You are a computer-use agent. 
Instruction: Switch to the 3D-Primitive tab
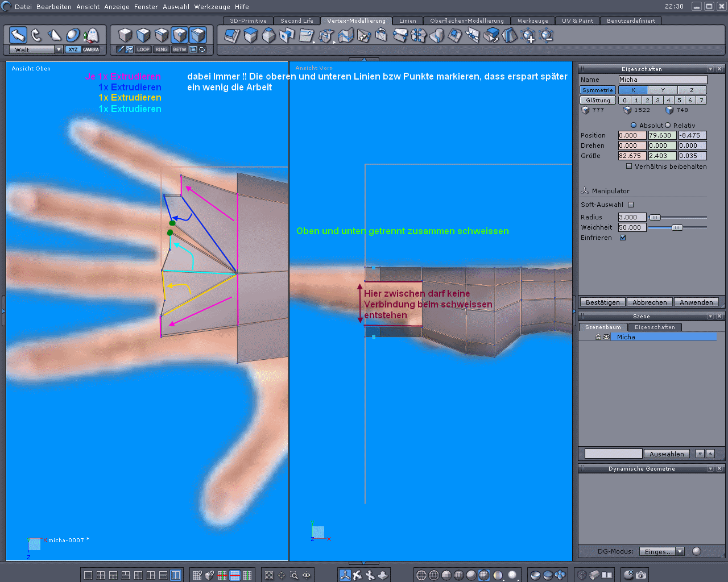(x=248, y=20)
